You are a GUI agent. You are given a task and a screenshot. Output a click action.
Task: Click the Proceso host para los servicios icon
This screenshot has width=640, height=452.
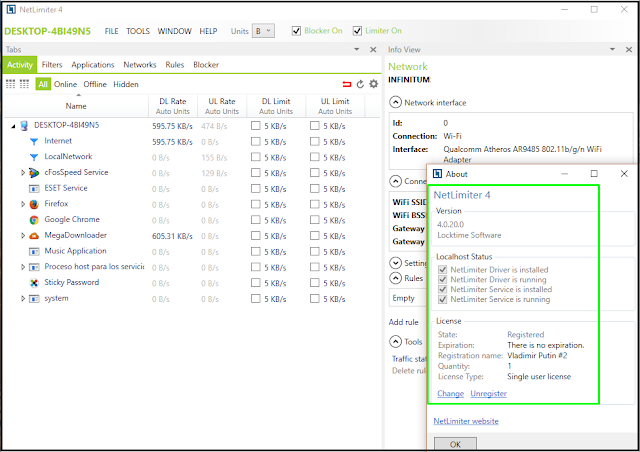click(34, 267)
